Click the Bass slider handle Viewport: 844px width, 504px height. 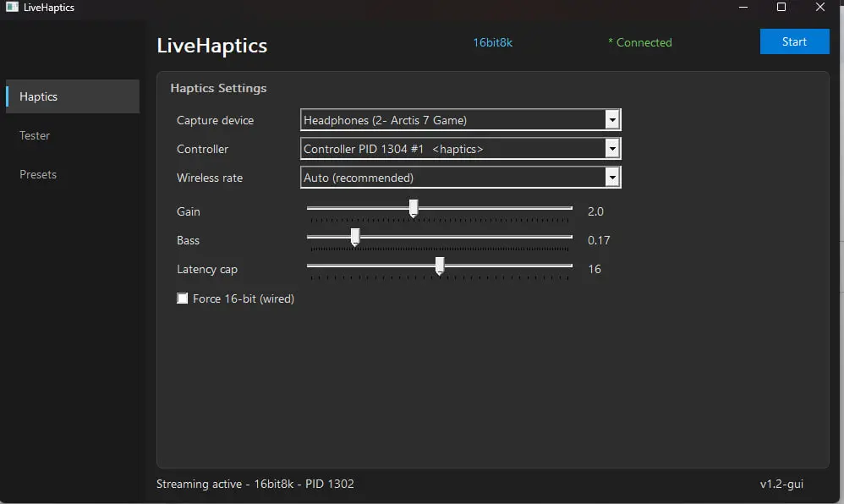355,237
